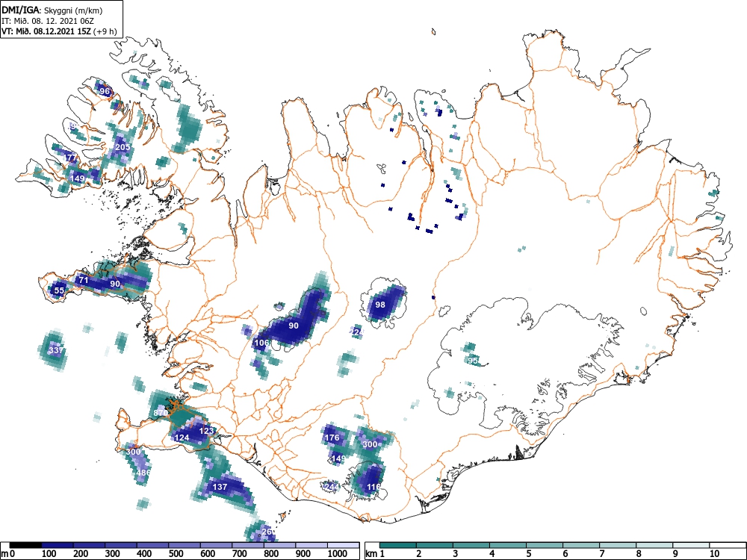The width and height of the screenshot is (747, 560).
Task: Click the dark navy legend swatch between 100 and 200
Action: (58, 545)
